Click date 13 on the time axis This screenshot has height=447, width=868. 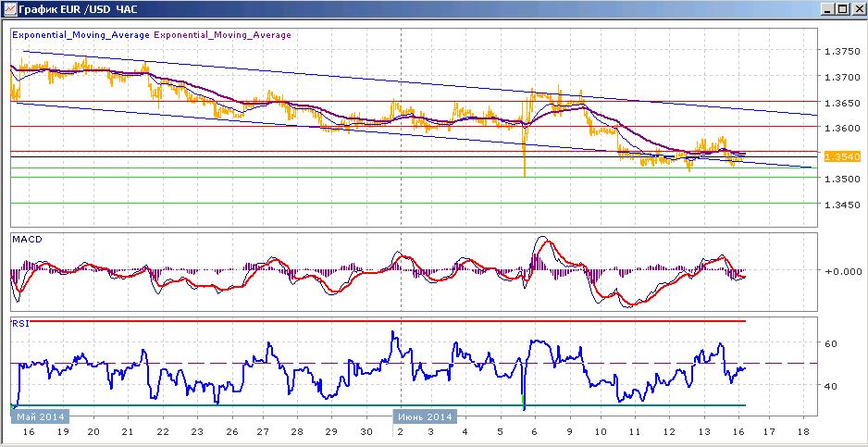pos(703,432)
